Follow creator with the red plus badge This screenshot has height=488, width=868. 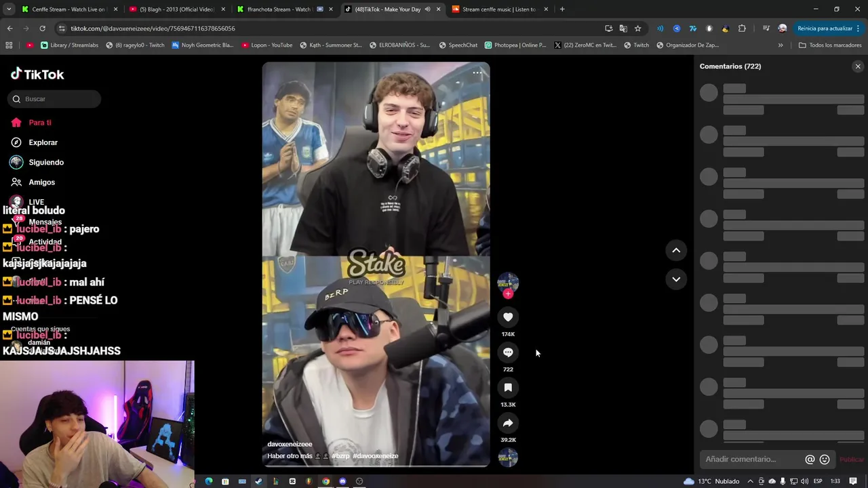pos(508,293)
